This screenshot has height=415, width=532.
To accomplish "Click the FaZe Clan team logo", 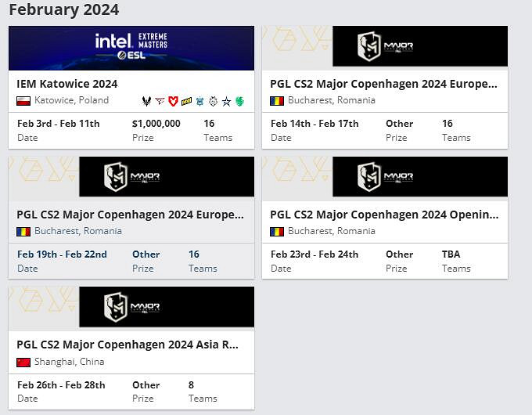I will pos(160,101).
